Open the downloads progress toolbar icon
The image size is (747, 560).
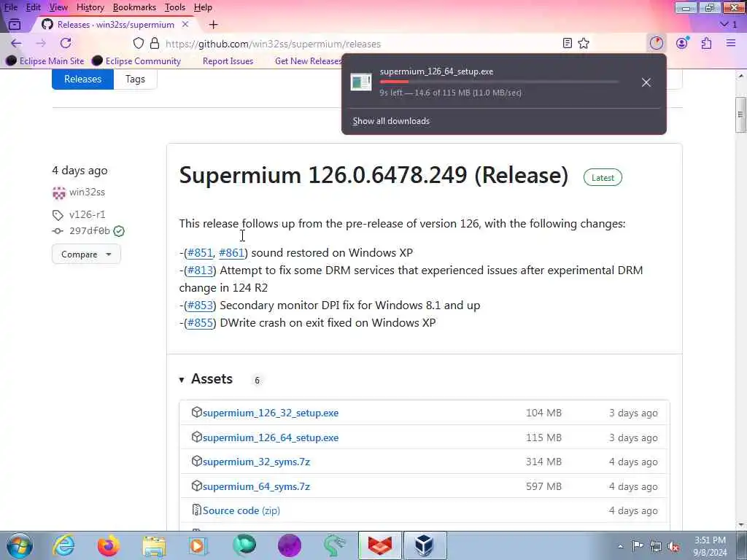tap(657, 43)
